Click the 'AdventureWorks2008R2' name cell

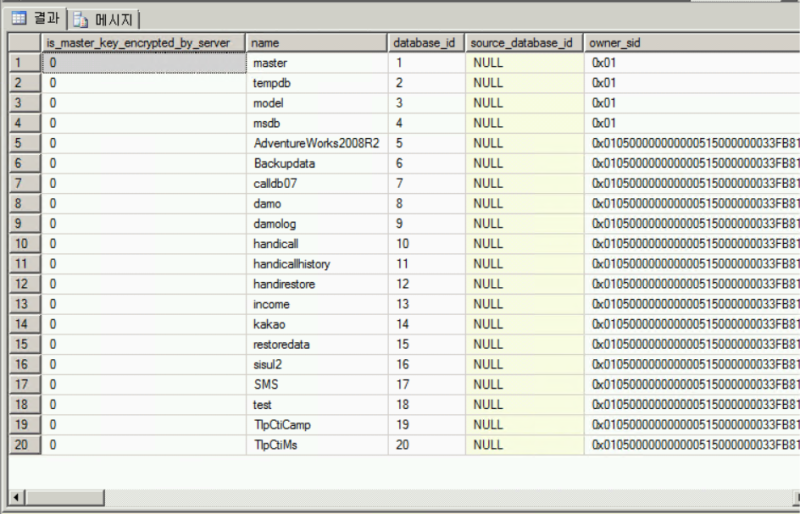pyautogui.click(x=317, y=143)
